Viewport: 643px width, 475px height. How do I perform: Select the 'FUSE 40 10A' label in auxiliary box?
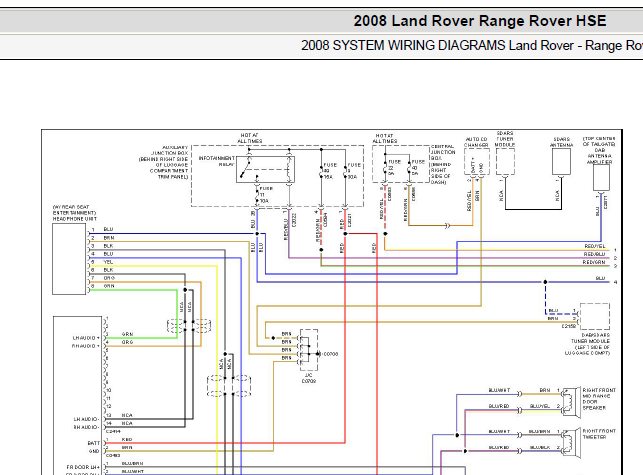(330, 171)
